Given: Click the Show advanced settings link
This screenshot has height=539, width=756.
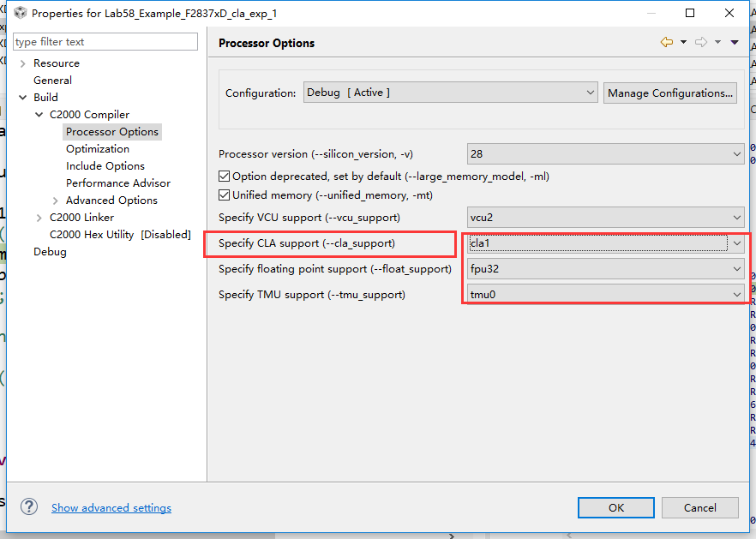Looking at the screenshot, I should pyautogui.click(x=111, y=508).
